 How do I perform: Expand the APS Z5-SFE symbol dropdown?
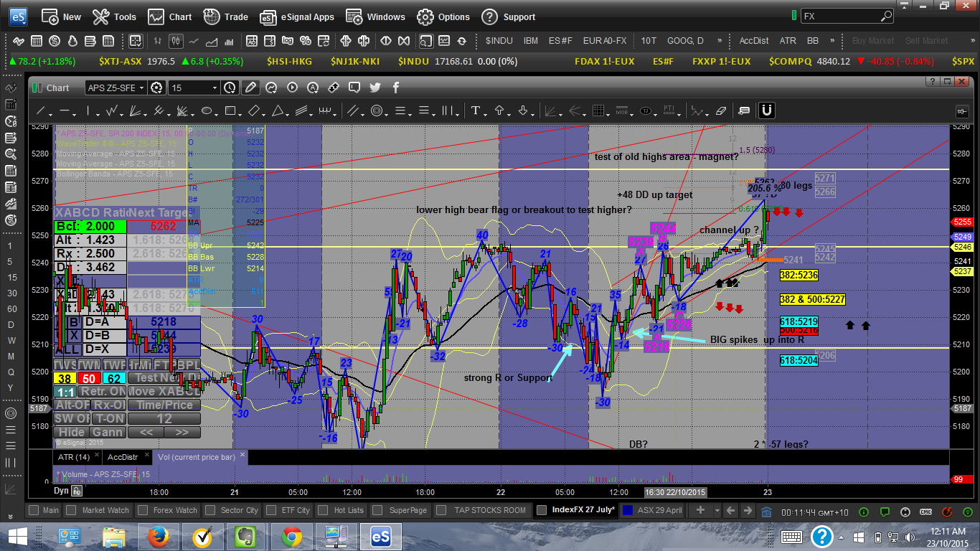141,88
